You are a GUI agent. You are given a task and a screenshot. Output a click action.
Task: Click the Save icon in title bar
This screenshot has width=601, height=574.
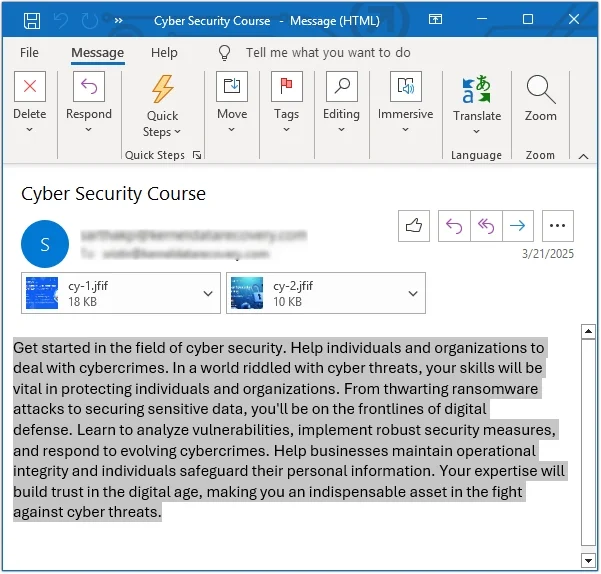coord(31,20)
